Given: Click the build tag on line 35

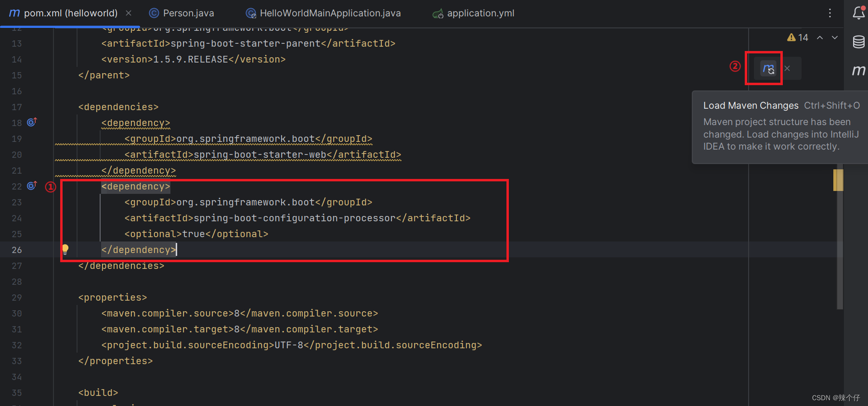Looking at the screenshot, I should point(98,393).
